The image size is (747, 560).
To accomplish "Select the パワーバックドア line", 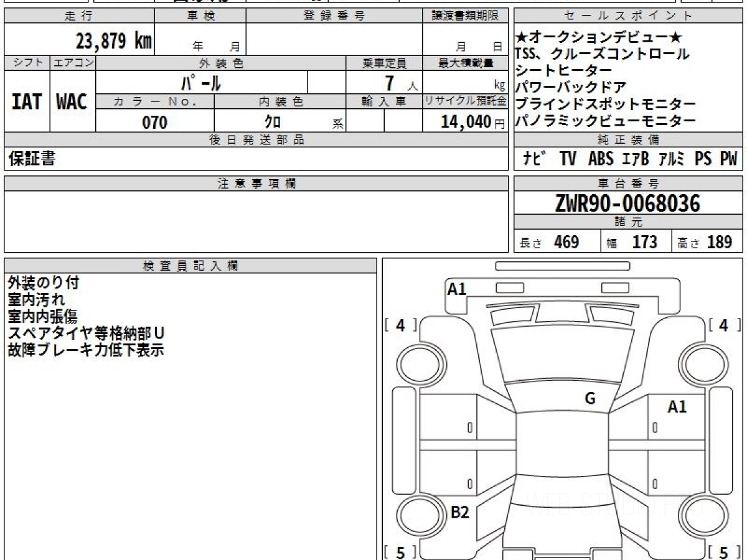I will (x=571, y=88).
